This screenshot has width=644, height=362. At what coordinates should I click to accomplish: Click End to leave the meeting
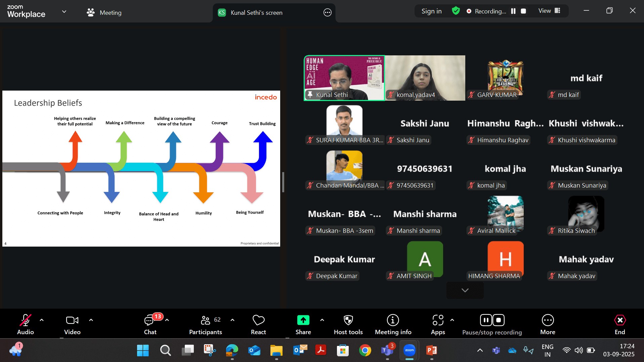[x=619, y=324]
